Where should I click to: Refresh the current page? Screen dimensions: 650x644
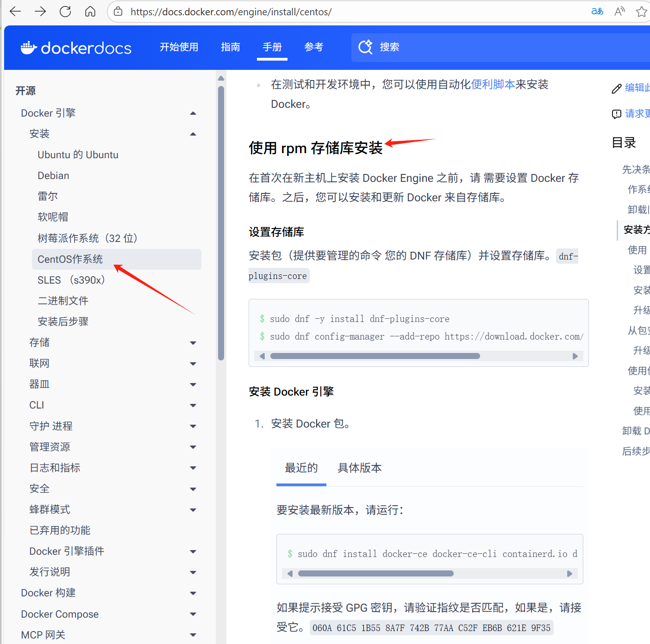pyautogui.click(x=65, y=12)
